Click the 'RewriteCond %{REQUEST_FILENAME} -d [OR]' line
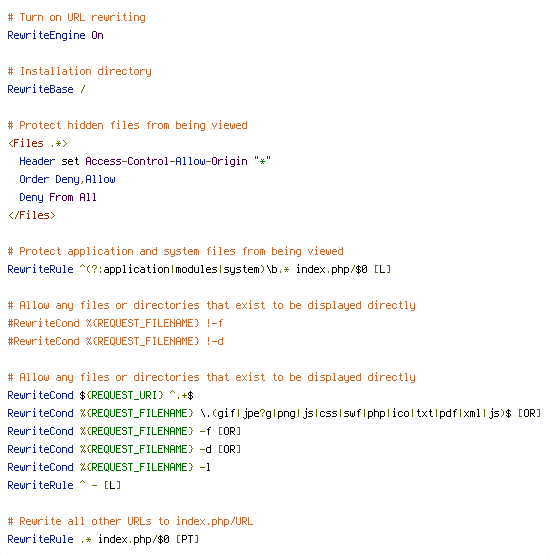The width and height of the screenshot is (550, 556). coord(124,449)
